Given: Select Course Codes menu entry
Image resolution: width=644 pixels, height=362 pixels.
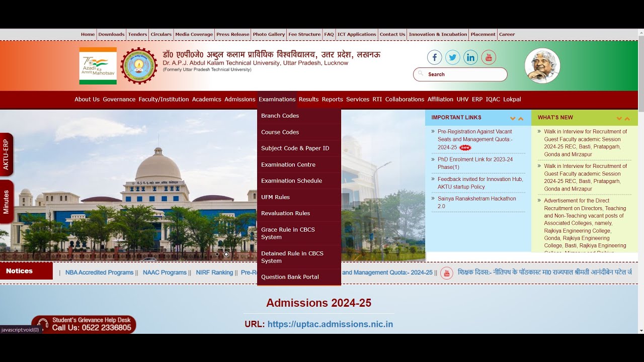Looking at the screenshot, I should coord(299,132).
